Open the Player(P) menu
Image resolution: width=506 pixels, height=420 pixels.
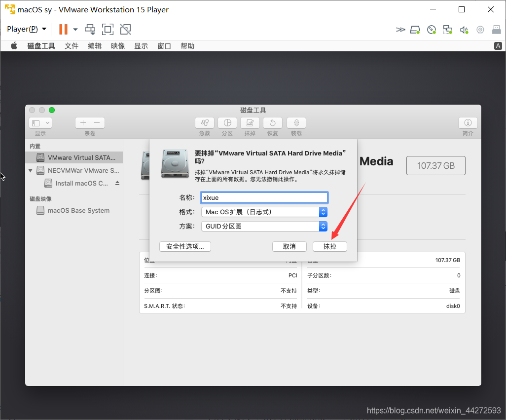coord(27,29)
